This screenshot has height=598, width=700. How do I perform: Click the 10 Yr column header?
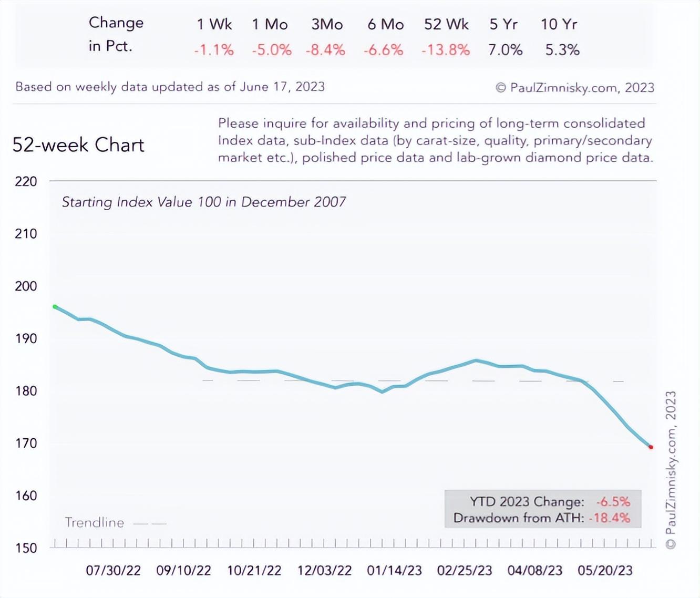click(x=559, y=25)
